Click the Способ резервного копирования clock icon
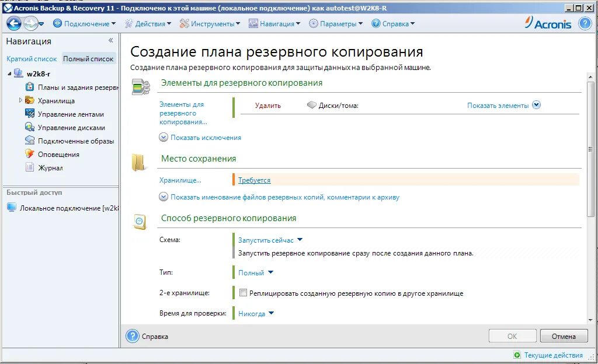The image size is (598, 364). click(140, 222)
